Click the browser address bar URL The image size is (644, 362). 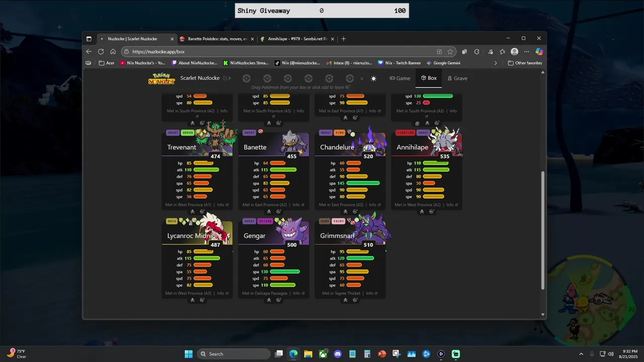coord(158,51)
